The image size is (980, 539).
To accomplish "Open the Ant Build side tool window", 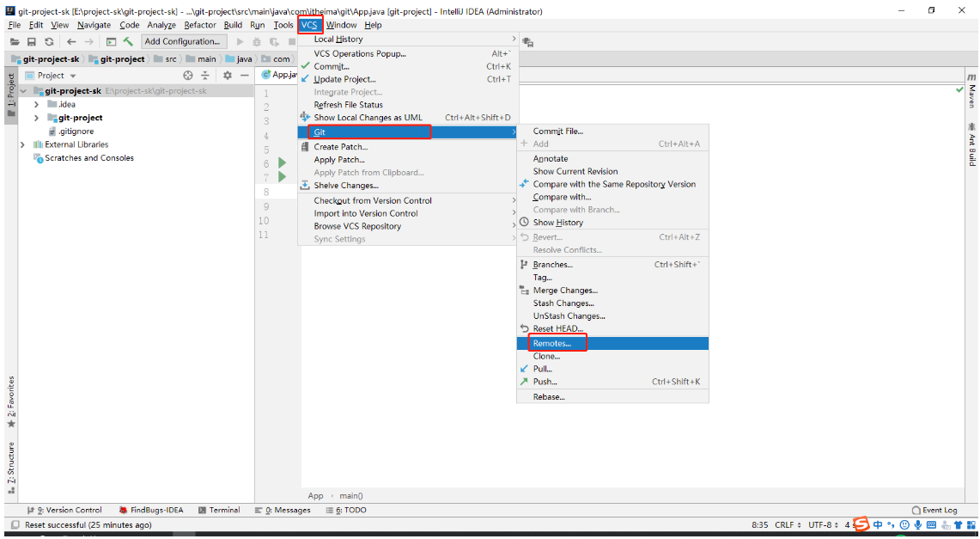I will [x=972, y=144].
